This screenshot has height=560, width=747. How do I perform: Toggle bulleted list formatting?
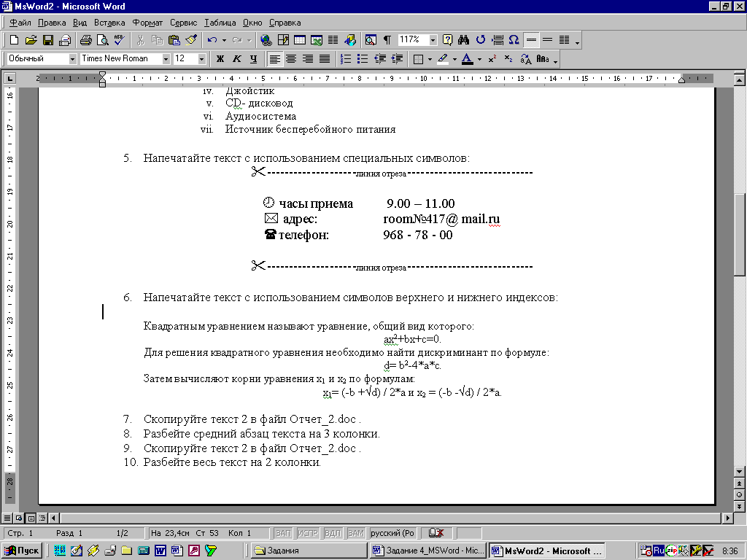click(363, 59)
